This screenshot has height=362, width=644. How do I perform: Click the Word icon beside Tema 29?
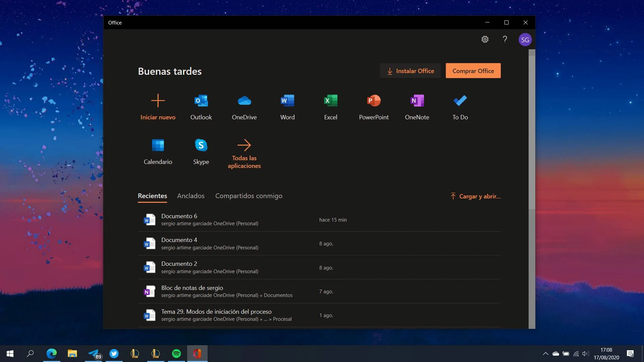[150, 315]
